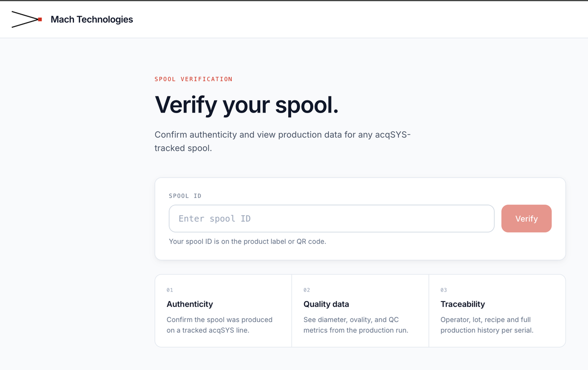Viewport: 588px width, 370px height.
Task: Click the spool ID product label hint
Action: (247, 241)
